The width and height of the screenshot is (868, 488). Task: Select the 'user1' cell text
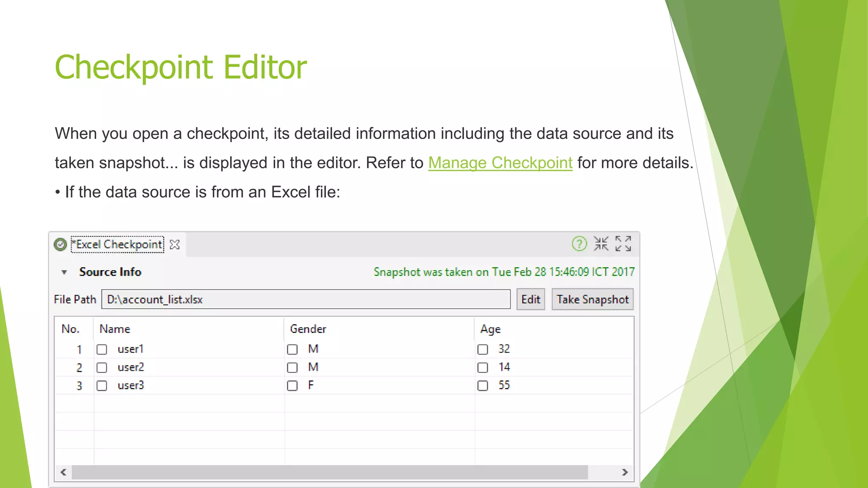pyautogui.click(x=131, y=349)
